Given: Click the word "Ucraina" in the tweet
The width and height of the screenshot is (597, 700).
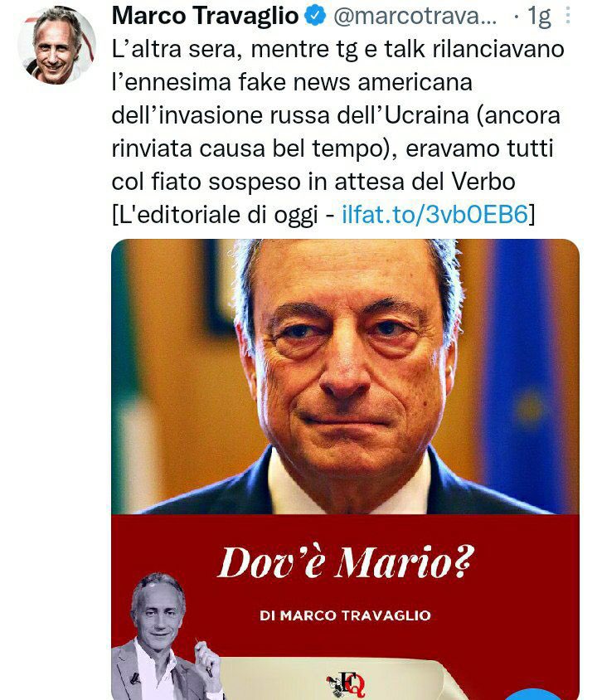Looking at the screenshot, I should click(426, 115).
